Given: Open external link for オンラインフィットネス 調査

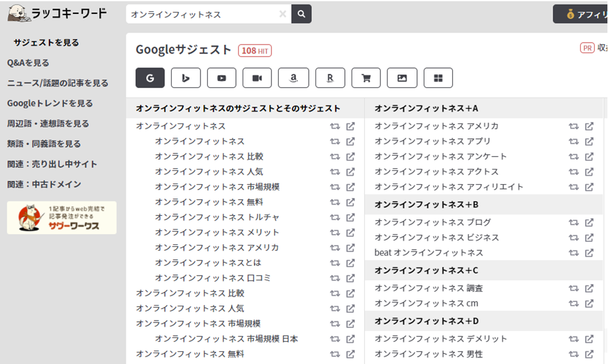Looking at the screenshot, I should coord(589,288).
